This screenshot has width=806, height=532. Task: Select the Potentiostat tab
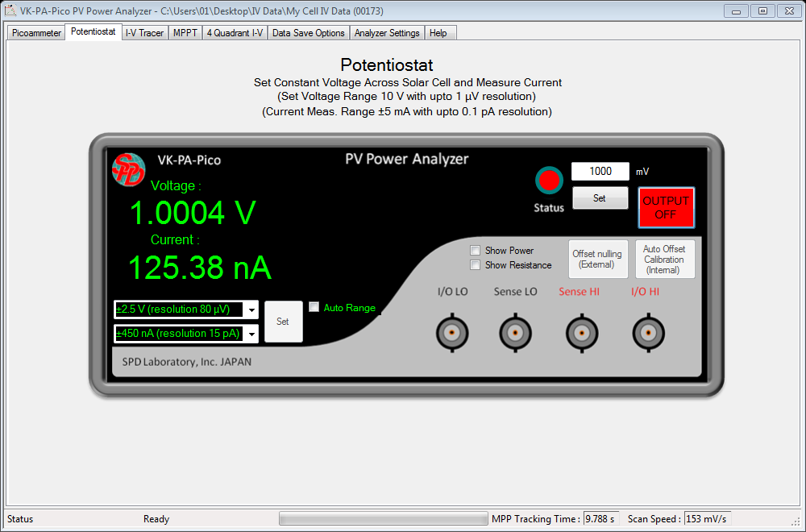pos(93,31)
